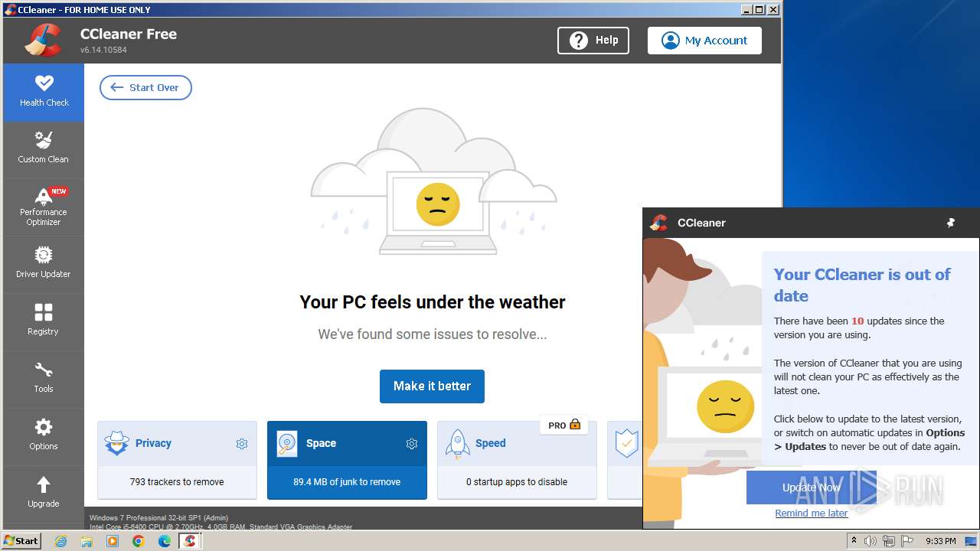This screenshot has height=551, width=980.
Task: Click Make it better button
Action: click(432, 386)
